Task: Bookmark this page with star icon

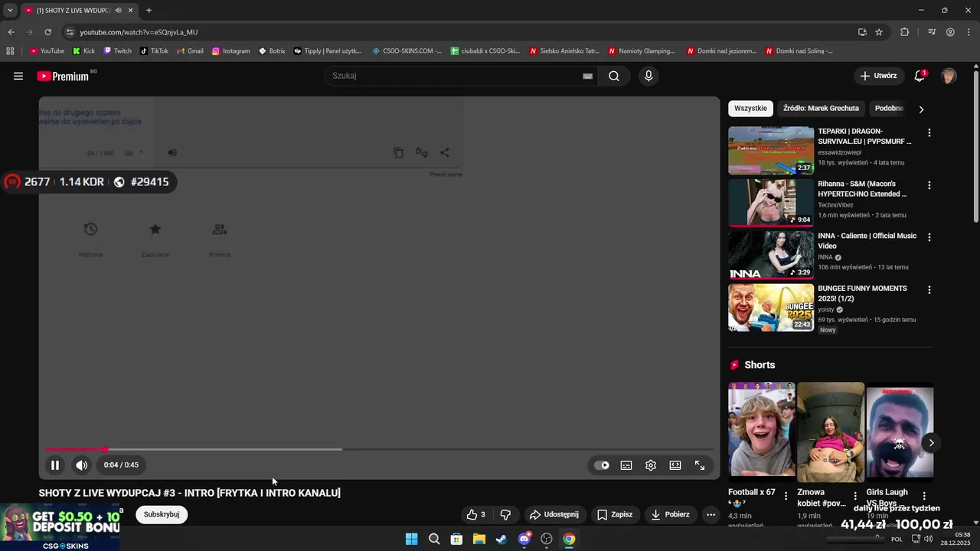Action: click(x=879, y=32)
